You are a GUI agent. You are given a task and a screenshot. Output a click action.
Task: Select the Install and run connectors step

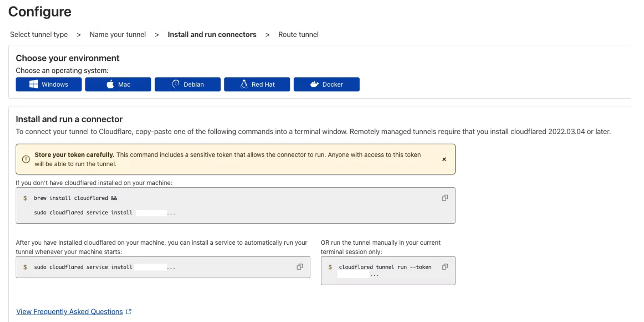[x=212, y=35]
